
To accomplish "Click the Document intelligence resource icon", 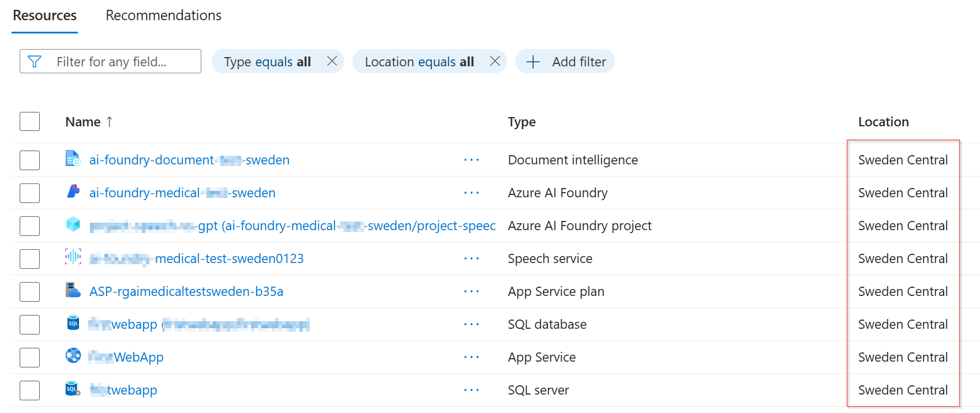I will click(73, 158).
